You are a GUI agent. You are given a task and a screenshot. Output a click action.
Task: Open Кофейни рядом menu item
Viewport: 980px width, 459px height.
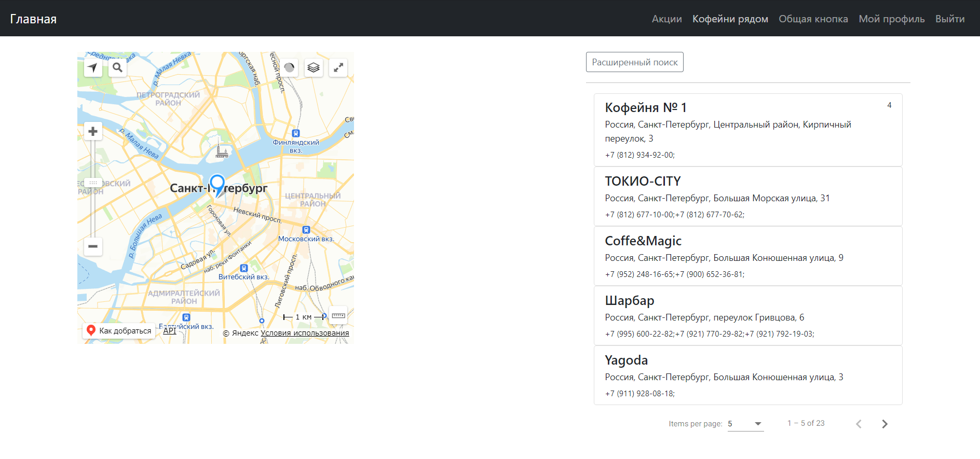tap(730, 19)
